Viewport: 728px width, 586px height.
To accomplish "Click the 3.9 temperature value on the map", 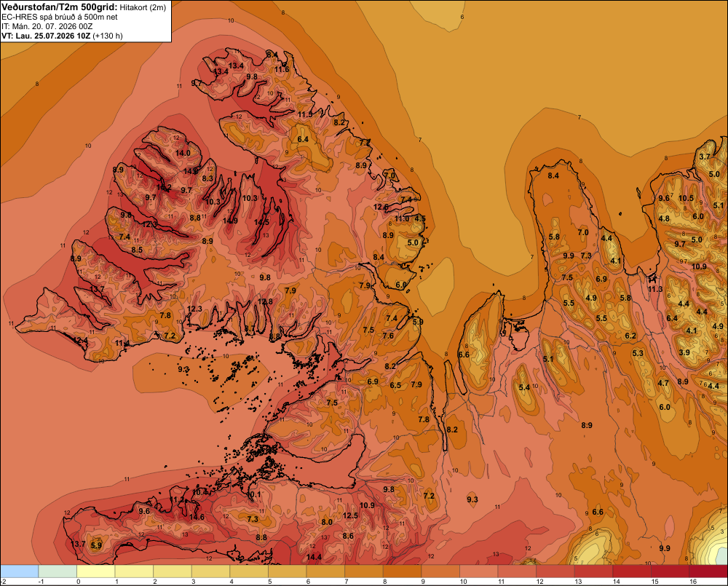I will (x=684, y=352).
